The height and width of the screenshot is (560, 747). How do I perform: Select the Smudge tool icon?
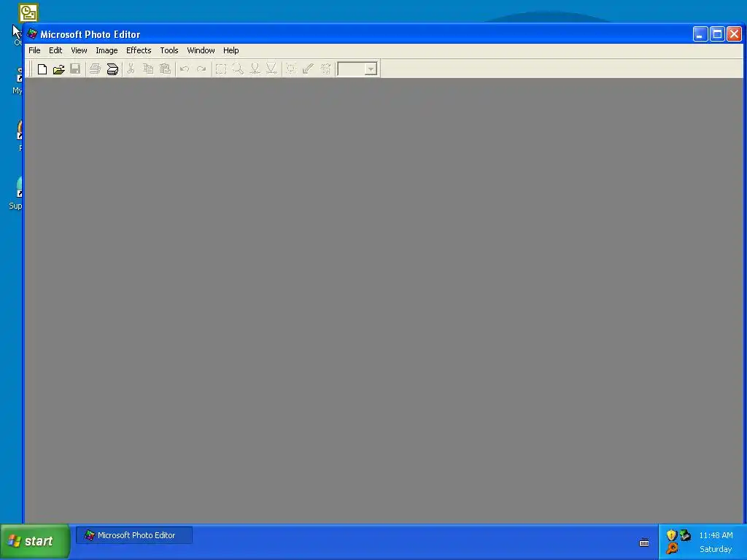255,69
